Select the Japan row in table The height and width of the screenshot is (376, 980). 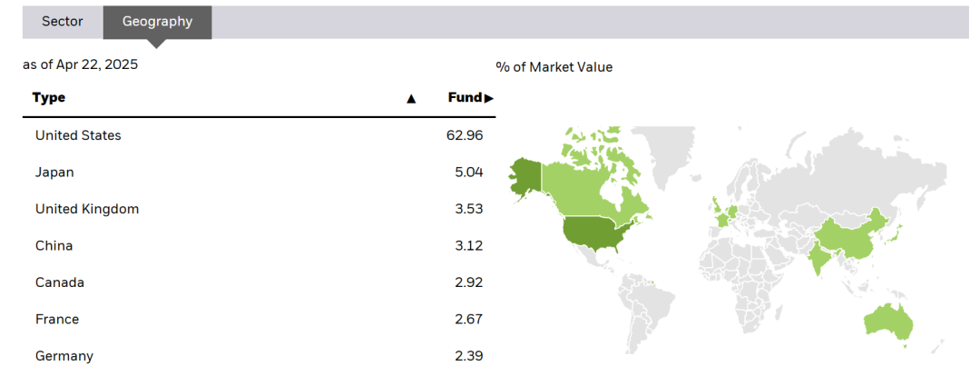tap(260, 172)
